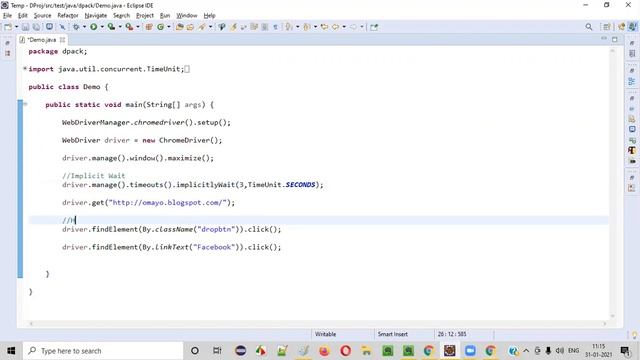Click the taskbar search box
Screen dimensions: 640x360
103,351
